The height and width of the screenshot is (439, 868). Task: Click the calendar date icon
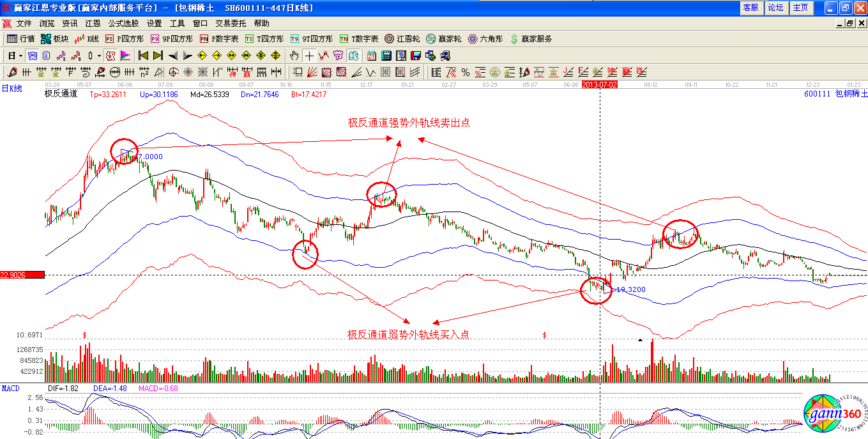(371, 56)
